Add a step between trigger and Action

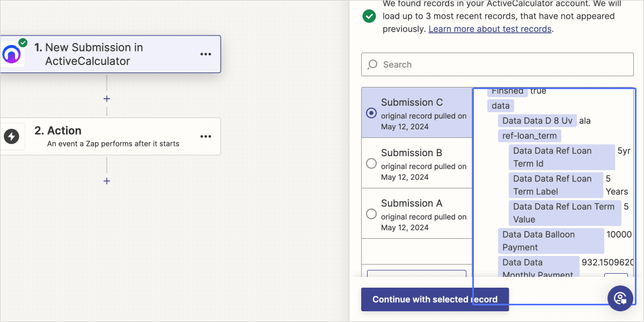pos(107,99)
